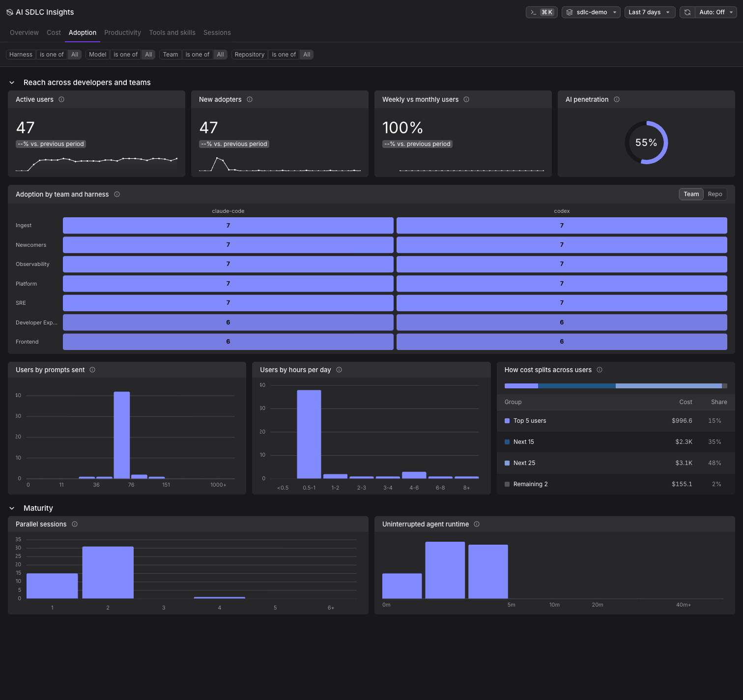Click the 0.5-1 bar in hours per day chart

point(309,434)
